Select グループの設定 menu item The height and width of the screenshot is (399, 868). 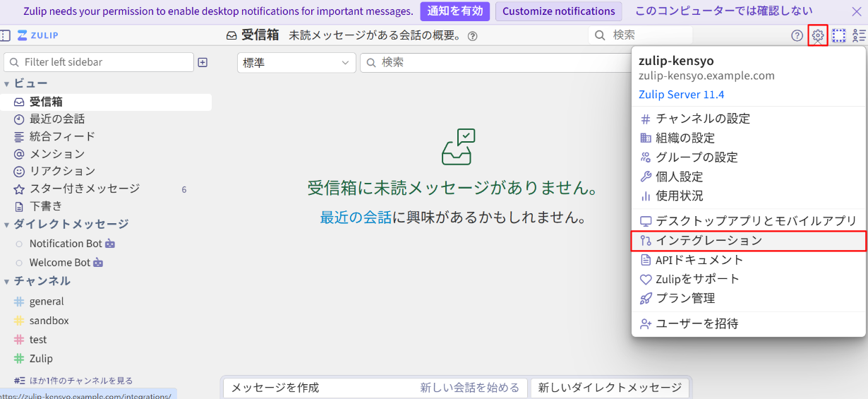749,157
